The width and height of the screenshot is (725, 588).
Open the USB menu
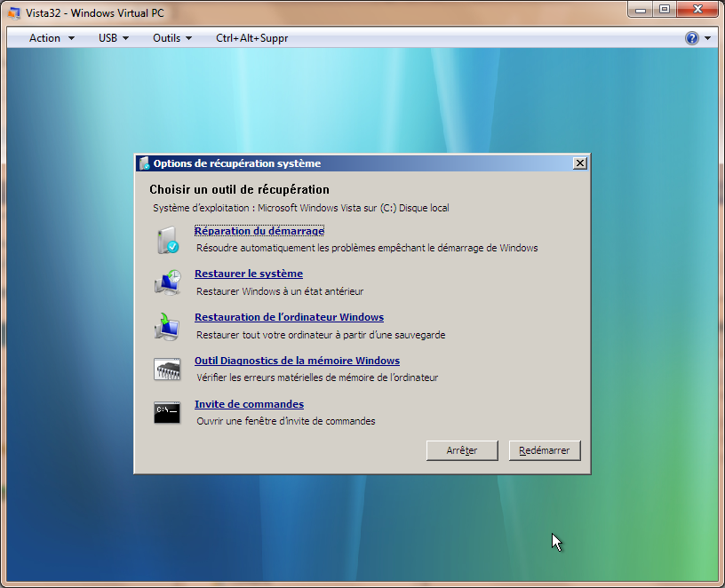click(114, 38)
